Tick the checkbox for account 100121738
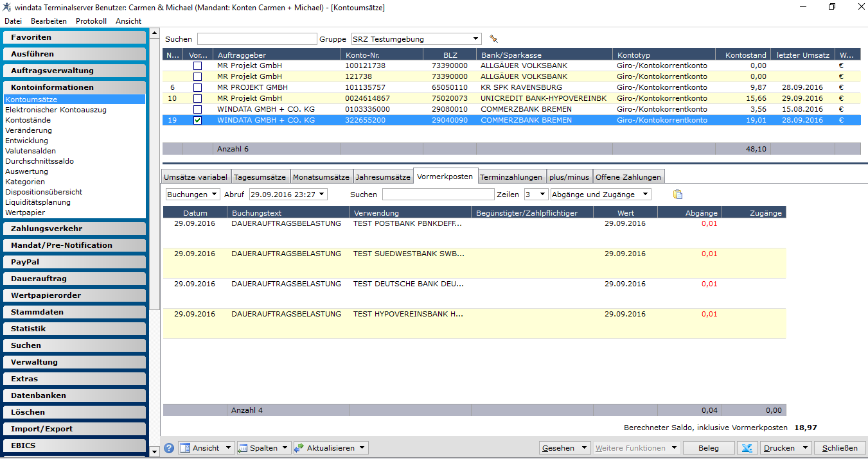The height and width of the screenshot is (459, 868). (198, 65)
